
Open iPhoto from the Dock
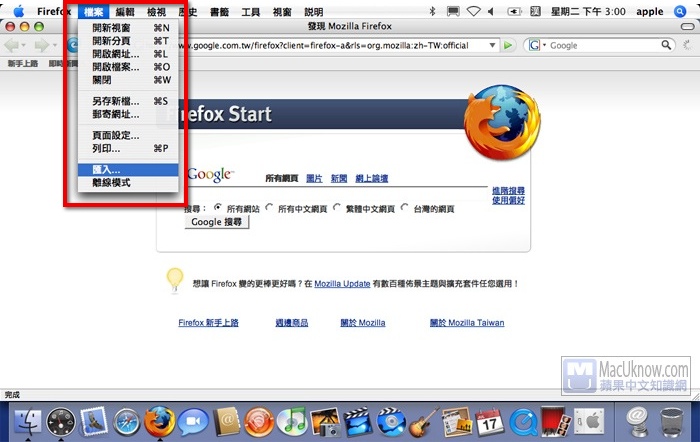click(x=325, y=422)
